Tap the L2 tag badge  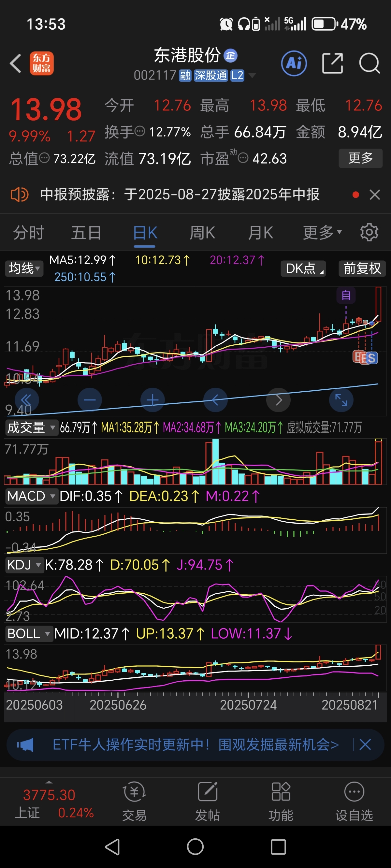click(237, 76)
